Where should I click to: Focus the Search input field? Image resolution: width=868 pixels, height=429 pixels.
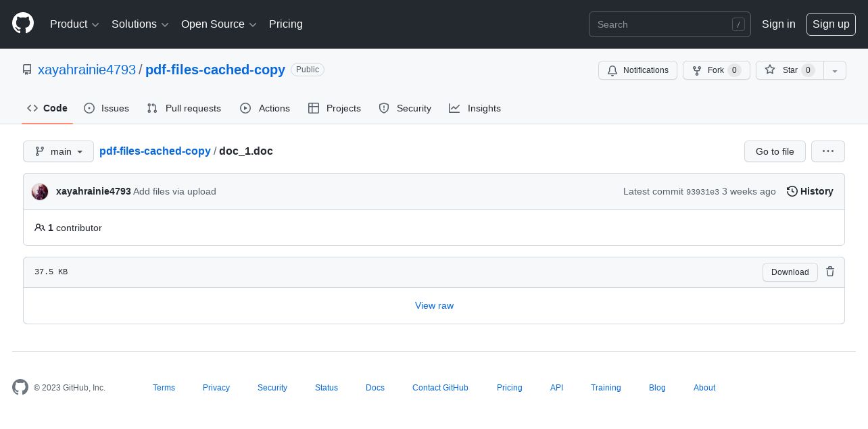click(x=670, y=24)
